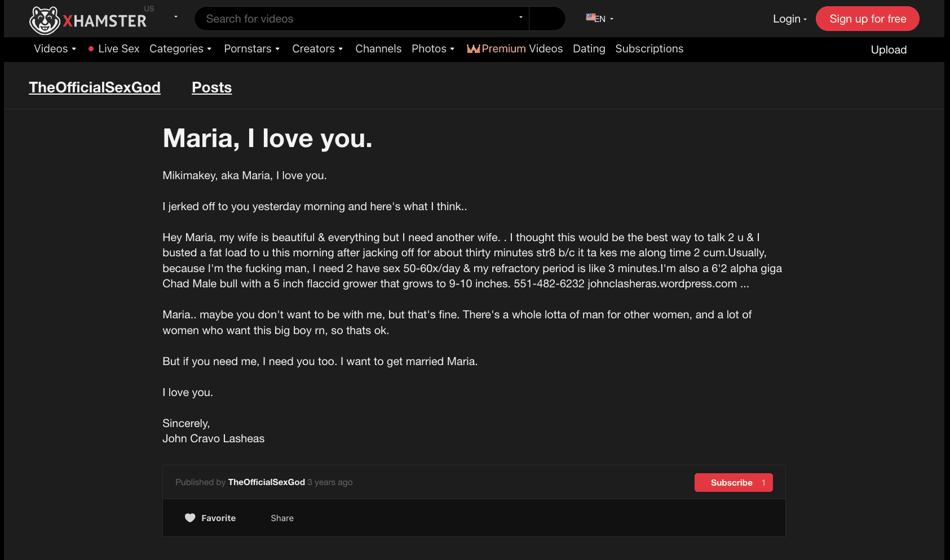Image resolution: width=950 pixels, height=560 pixels.
Task: Expand the Photos menu
Action: (433, 49)
